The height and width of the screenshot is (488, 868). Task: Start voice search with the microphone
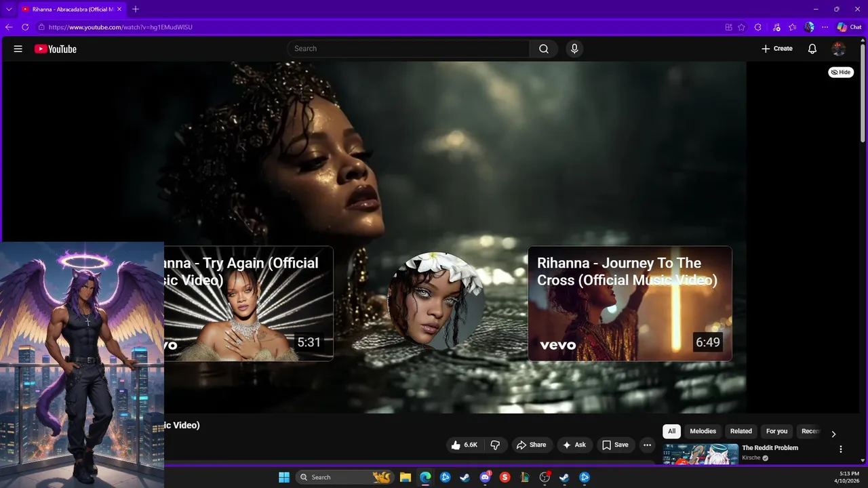574,49
